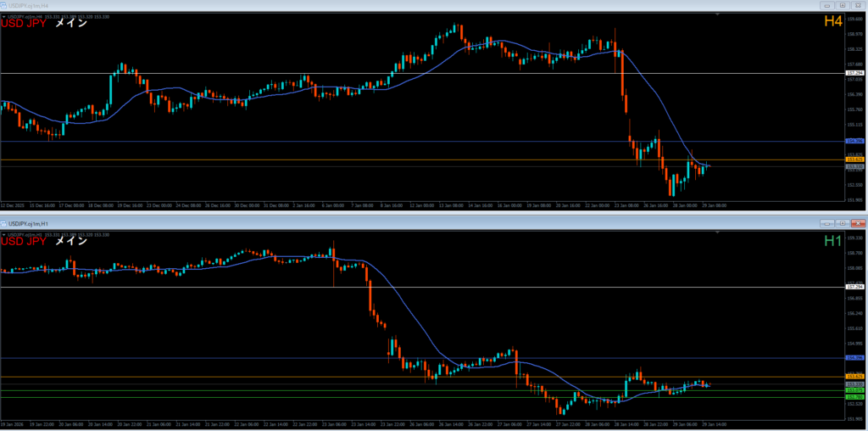Click the white horizontal line on H1 chart
The height and width of the screenshot is (431, 868).
424,287
